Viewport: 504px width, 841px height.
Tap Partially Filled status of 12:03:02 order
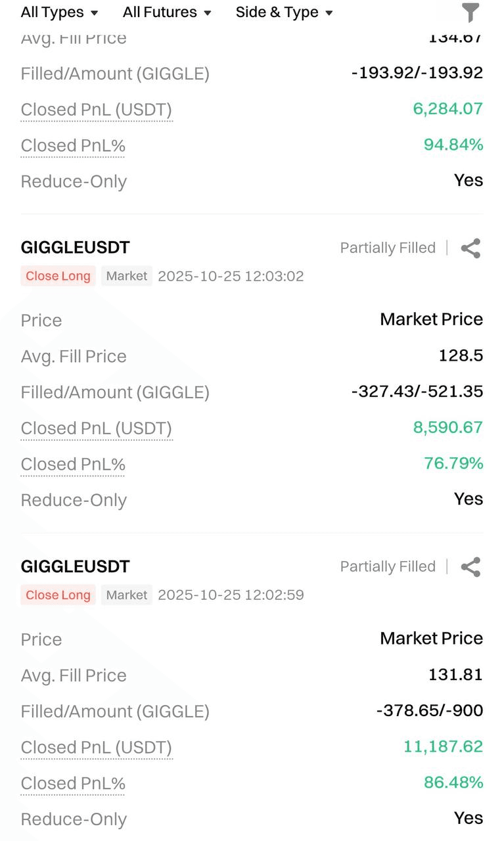coord(388,248)
